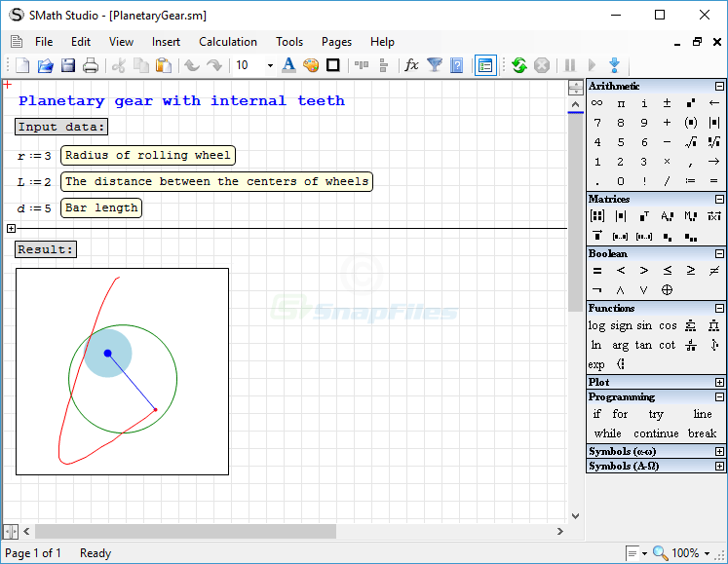Select the planetary gear plot region
Viewport: 728px width, 564px height.
(122, 371)
